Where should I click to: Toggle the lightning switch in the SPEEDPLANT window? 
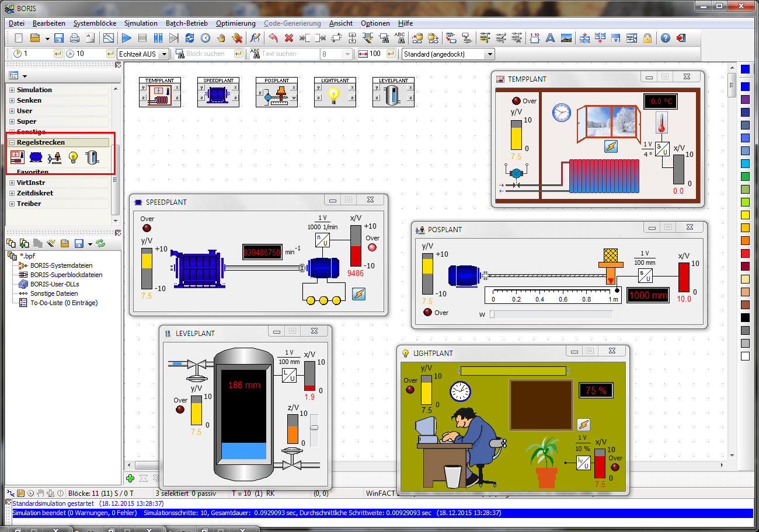(359, 294)
